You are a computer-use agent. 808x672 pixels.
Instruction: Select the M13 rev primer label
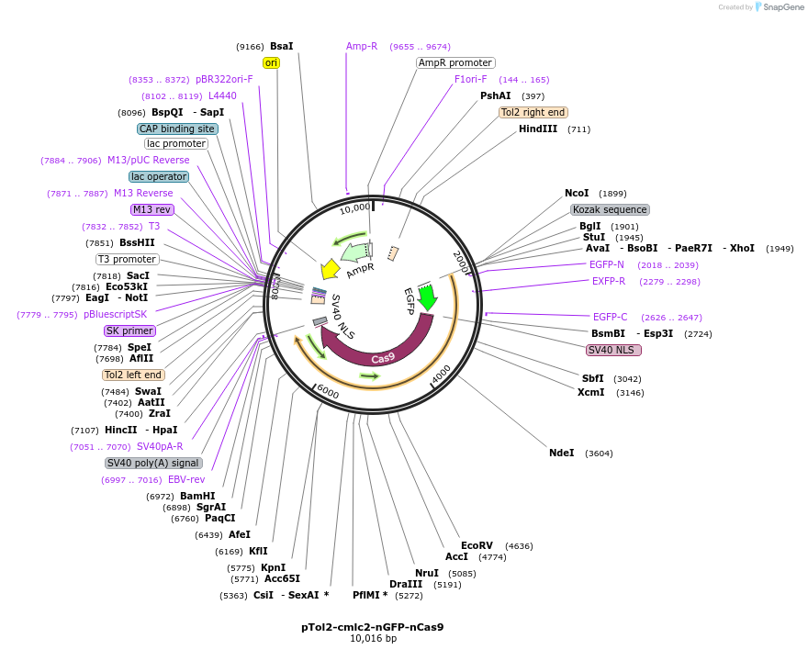(152, 209)
